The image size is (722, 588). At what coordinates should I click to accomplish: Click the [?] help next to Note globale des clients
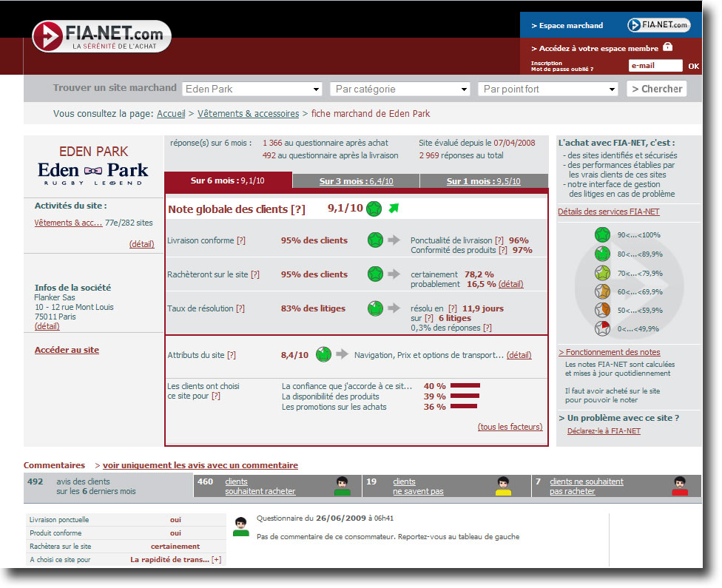(298, 209)
